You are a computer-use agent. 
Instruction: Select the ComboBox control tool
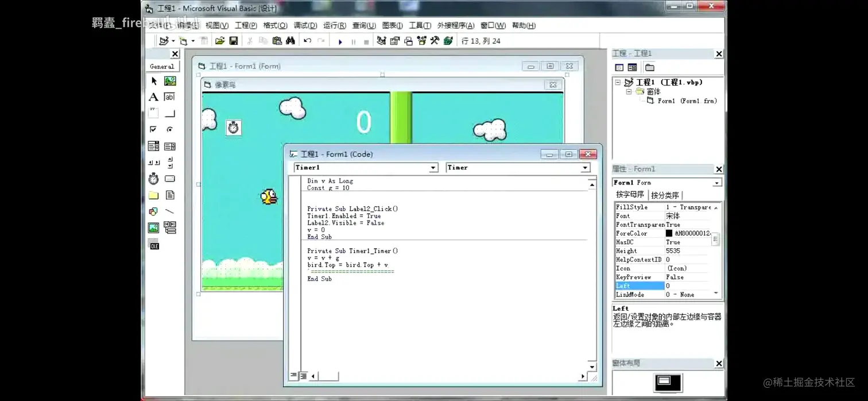coord(154,146)
